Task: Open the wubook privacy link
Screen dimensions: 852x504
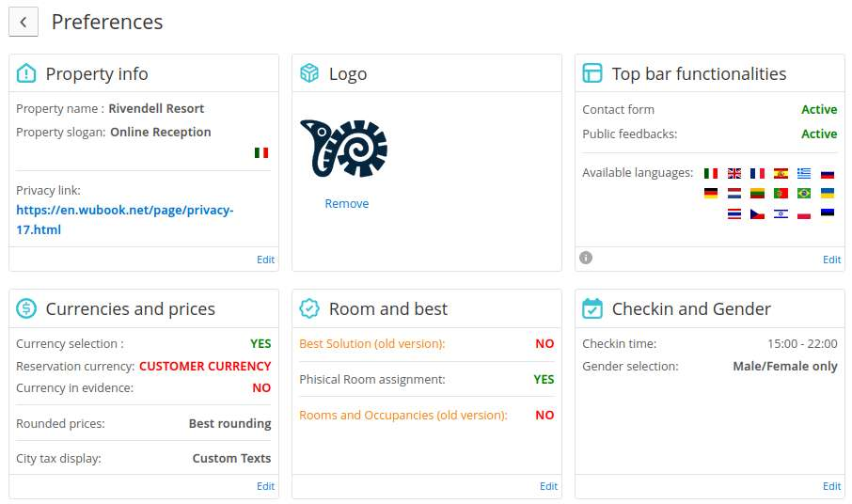Action: (125, 219)
